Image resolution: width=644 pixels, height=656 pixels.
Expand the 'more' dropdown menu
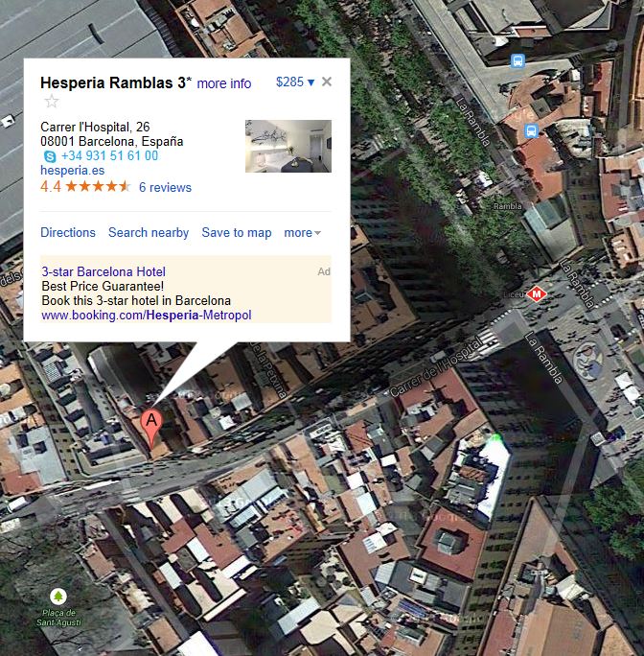(x=302, y=233)
